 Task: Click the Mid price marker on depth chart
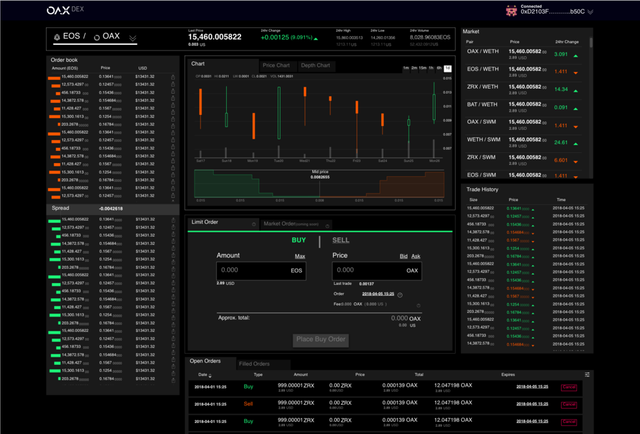click(x=320, y=175)
